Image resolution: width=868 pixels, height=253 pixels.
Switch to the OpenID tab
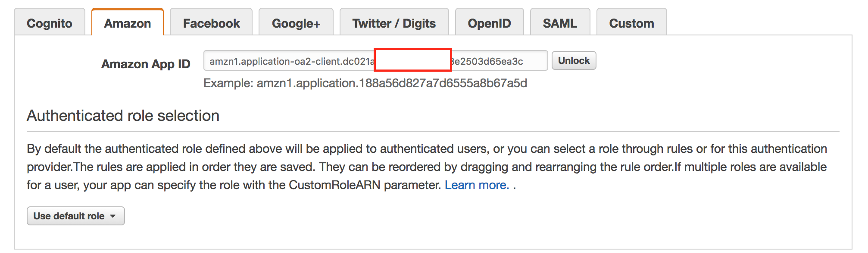[x=490, y=22]
